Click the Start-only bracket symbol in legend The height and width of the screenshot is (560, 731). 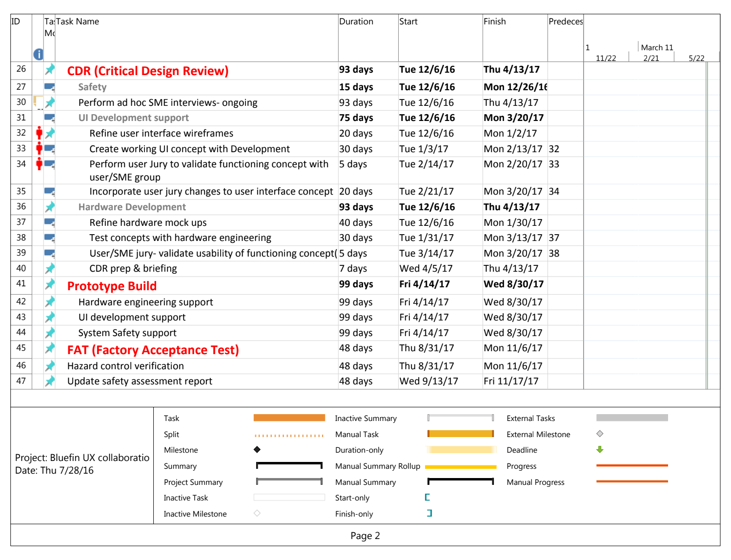click(427, 498)
